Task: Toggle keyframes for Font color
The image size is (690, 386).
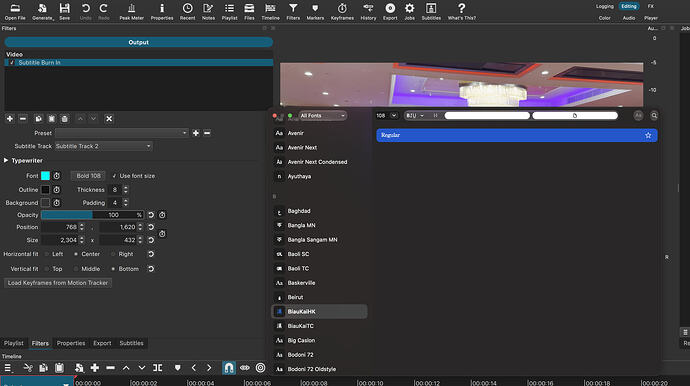Action: [57, 176]
